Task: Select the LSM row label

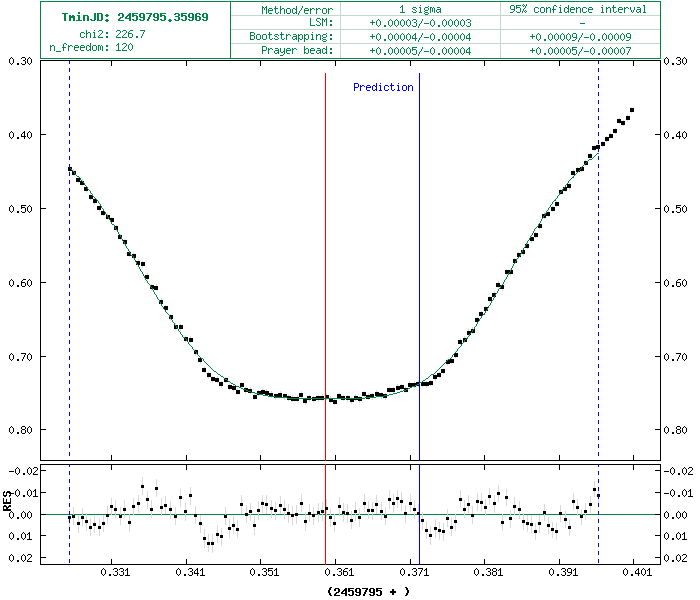Action: pyautogui.click(x=323, y=22)
